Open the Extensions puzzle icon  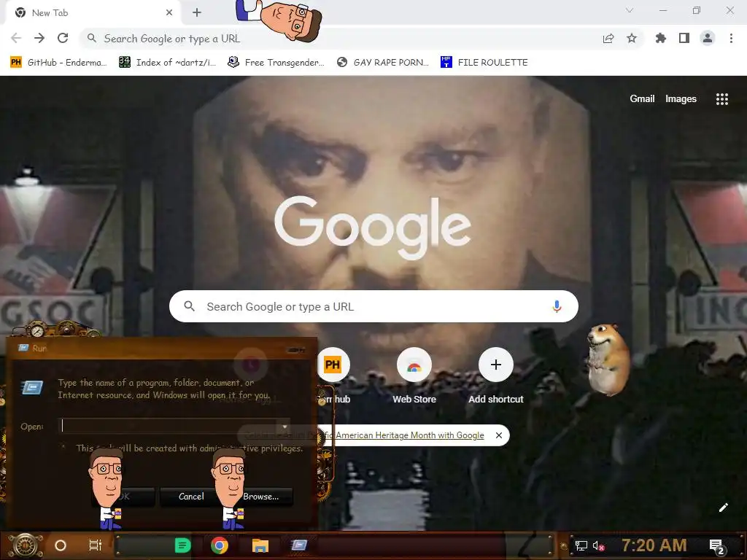[660, 38]
